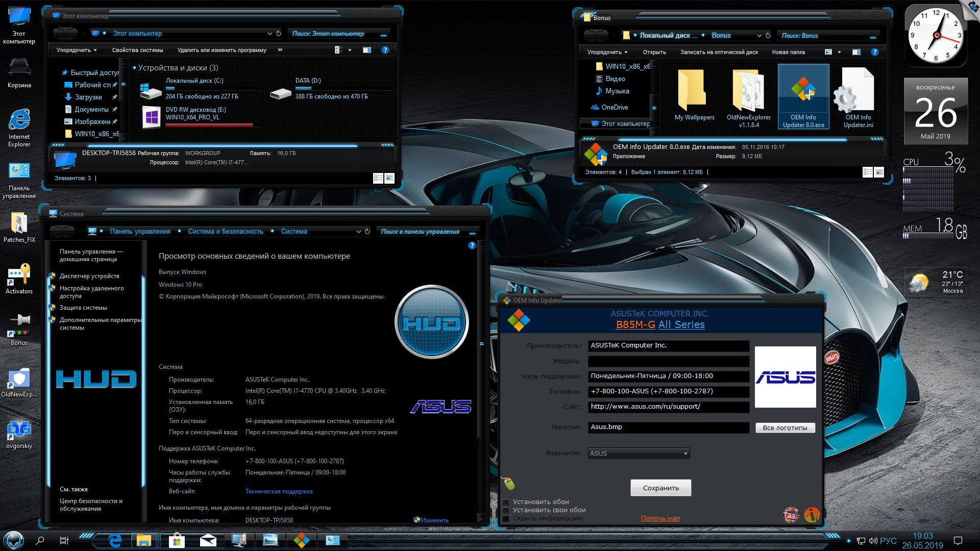The height and width of the screenshot is (551, 980).
Task: Open the Alienware Start button
Action: [14, 540]
